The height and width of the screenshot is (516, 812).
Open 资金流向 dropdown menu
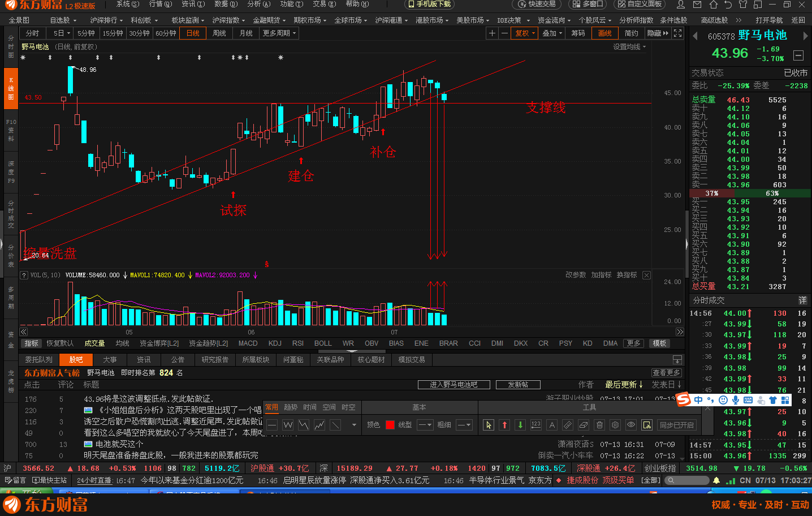tap(554, 20)
